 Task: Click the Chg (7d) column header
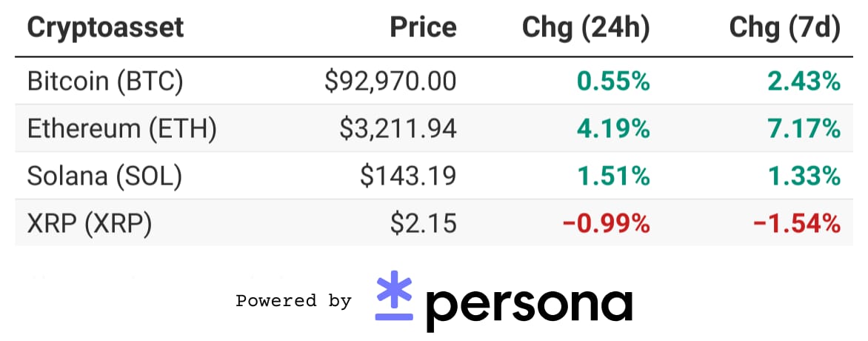785,27
